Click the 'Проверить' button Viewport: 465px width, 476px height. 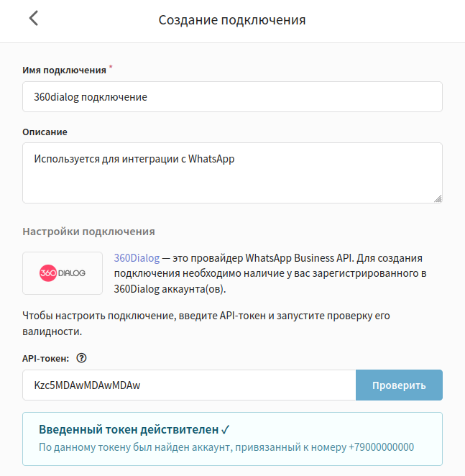[x=399, y=385]
